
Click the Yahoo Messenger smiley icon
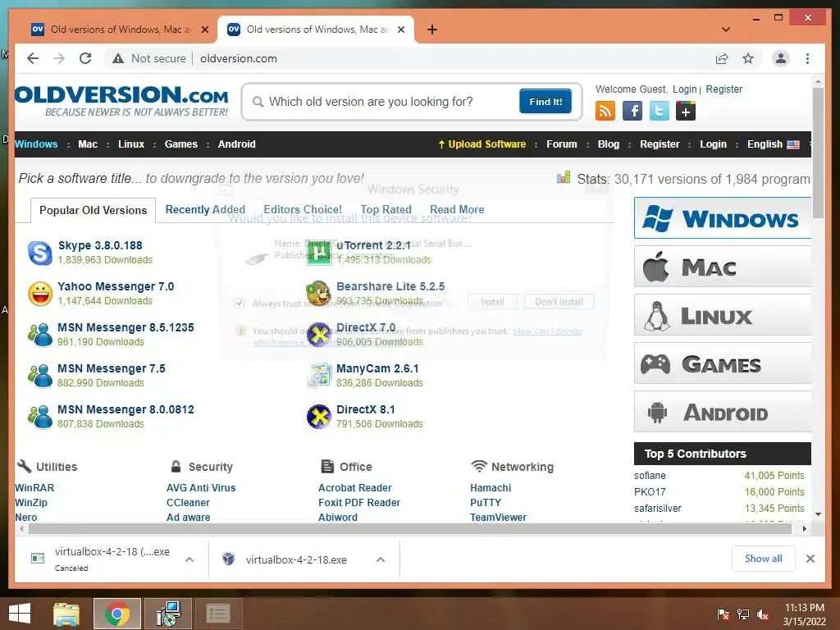coord(40,294)
